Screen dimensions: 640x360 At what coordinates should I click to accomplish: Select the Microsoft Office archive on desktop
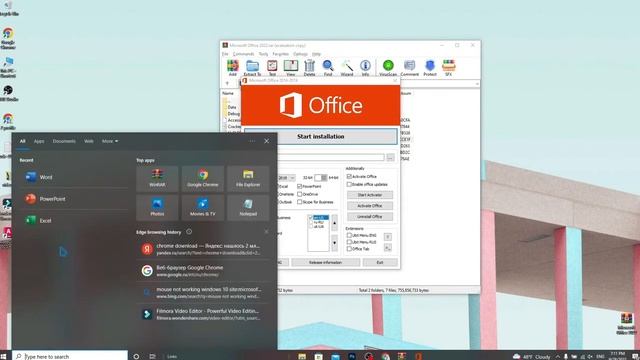tap(626, 324)
